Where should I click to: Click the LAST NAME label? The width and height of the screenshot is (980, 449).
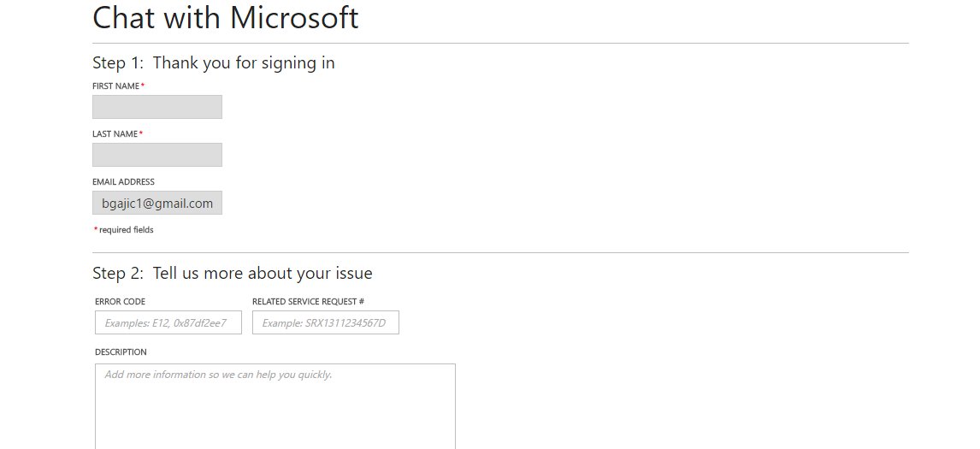pos(115,133)
